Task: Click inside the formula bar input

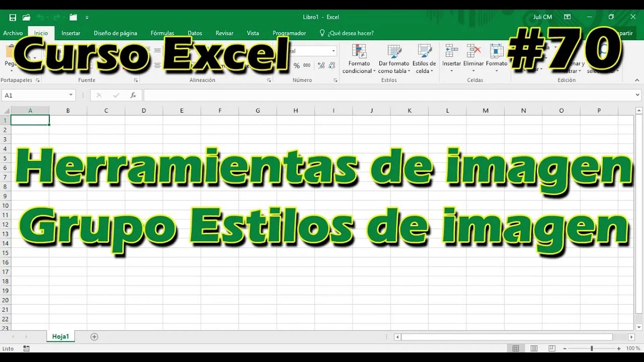Action: [388, 95]
